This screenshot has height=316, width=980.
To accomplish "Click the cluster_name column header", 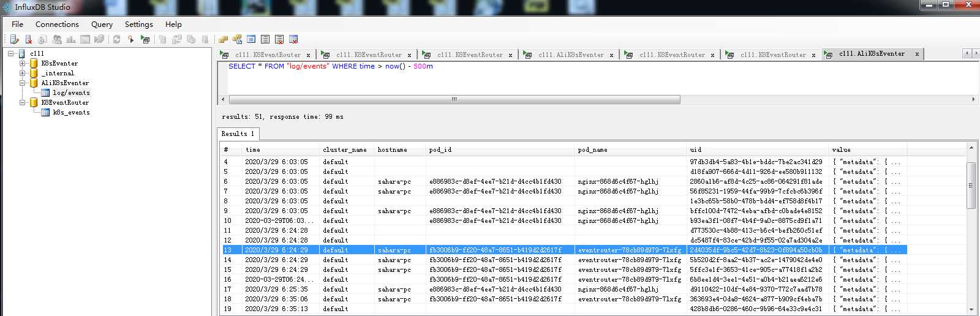I will 347,149.
